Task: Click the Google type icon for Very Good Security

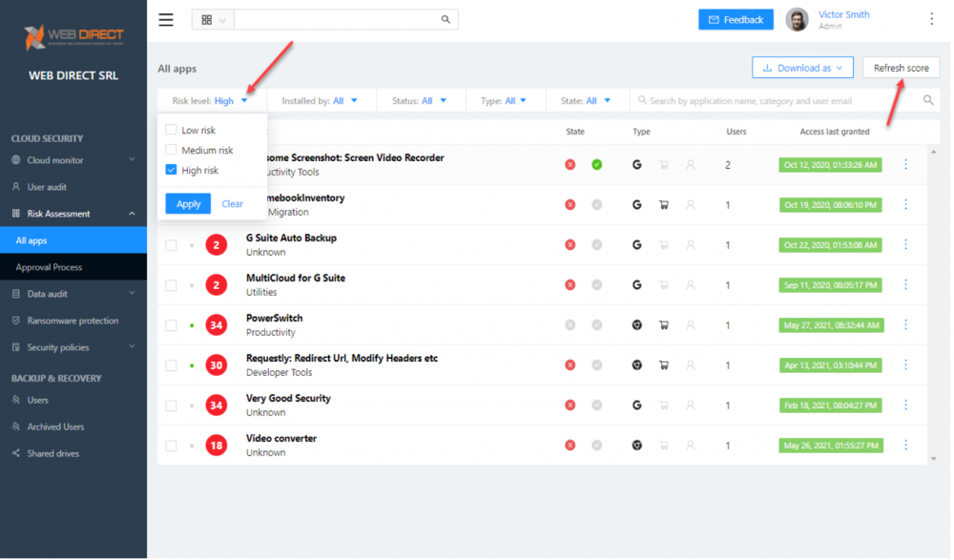Action: coord(638,406)
